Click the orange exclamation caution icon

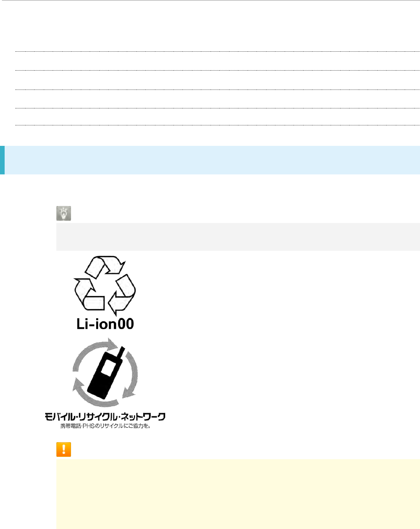[x=64, y=450]
